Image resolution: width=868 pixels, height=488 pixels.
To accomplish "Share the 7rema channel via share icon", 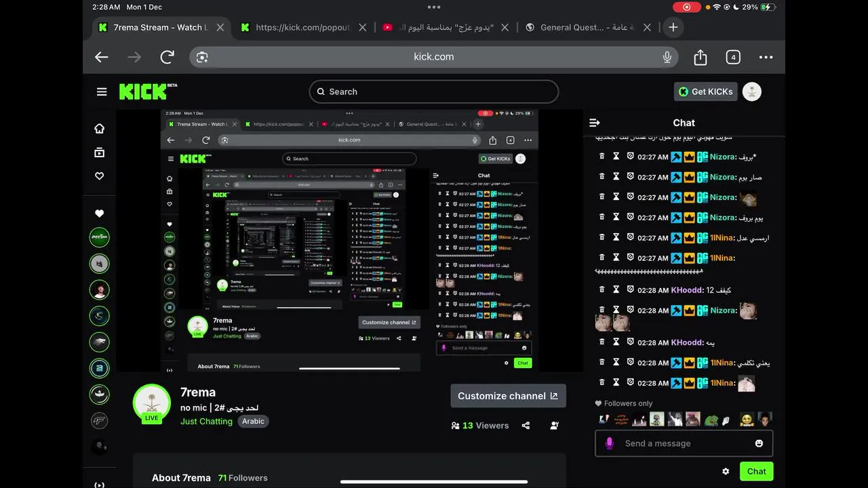I will pyautogui.click(x=526, y=426).
